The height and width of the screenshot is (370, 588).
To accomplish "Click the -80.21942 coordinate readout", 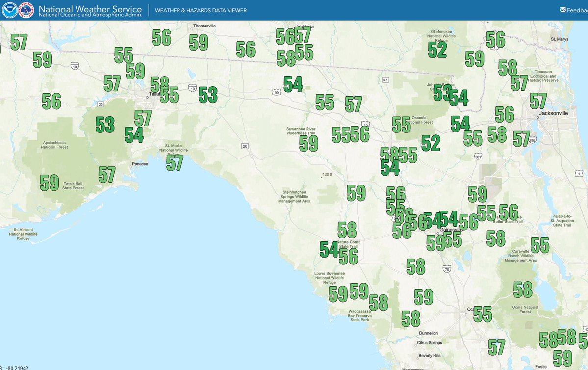I will 15,368.
